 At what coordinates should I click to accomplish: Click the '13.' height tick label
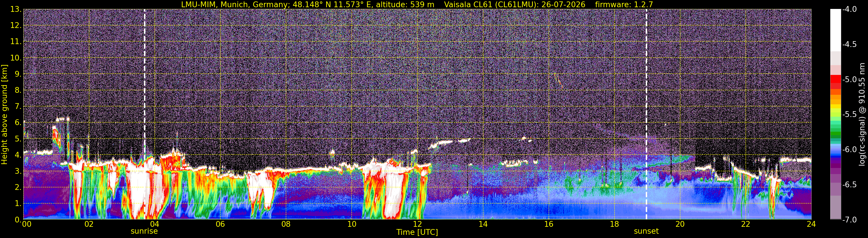[x=16, y=10]
